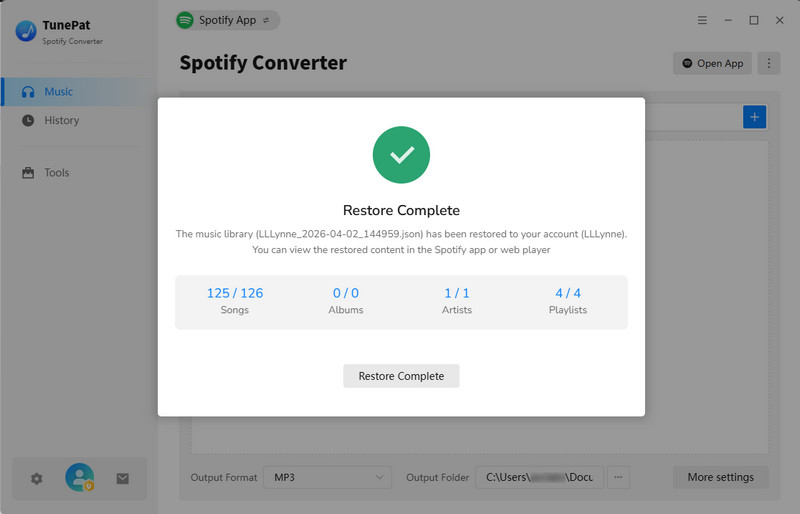
Task: Click the 4 / 4 Playlists count
Action: (568, 293)
